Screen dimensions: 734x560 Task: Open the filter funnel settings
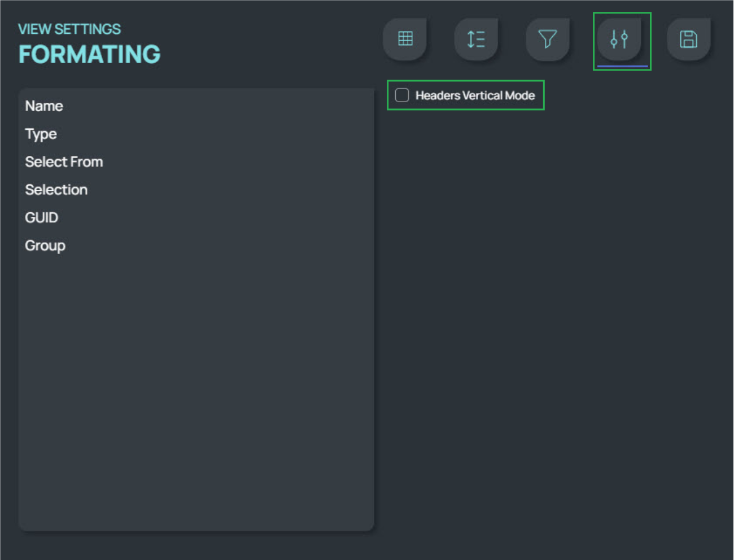[547, 39]
